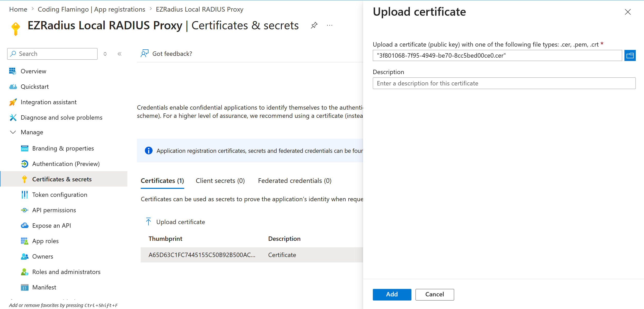This screenshot has width=644, height=309.
Task: Click the Manifest icon
Action: click(x=25, y=287)
